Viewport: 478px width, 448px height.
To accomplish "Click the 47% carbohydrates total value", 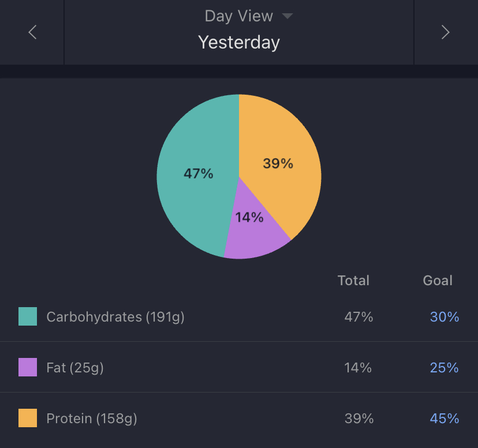I will pos(358,317).
